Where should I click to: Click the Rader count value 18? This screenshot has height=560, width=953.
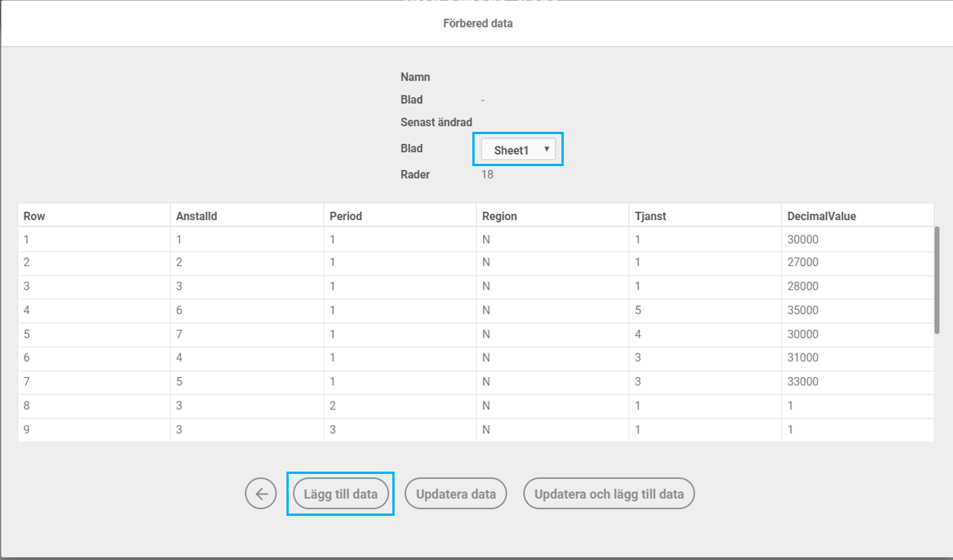click(x=488, y=174)
